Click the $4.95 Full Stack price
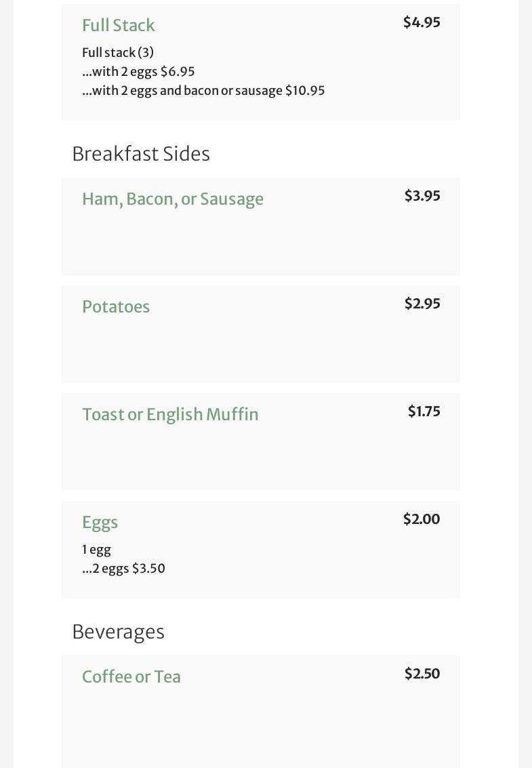 pos(422,22)
